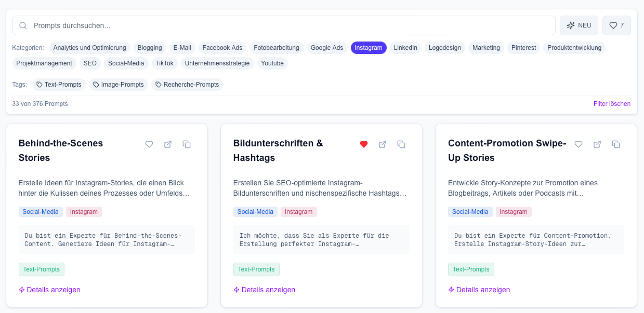644x313 pixels.
Task: Show details for Content-Promotion Swipe-Up Stories
Action: (479, 290)
